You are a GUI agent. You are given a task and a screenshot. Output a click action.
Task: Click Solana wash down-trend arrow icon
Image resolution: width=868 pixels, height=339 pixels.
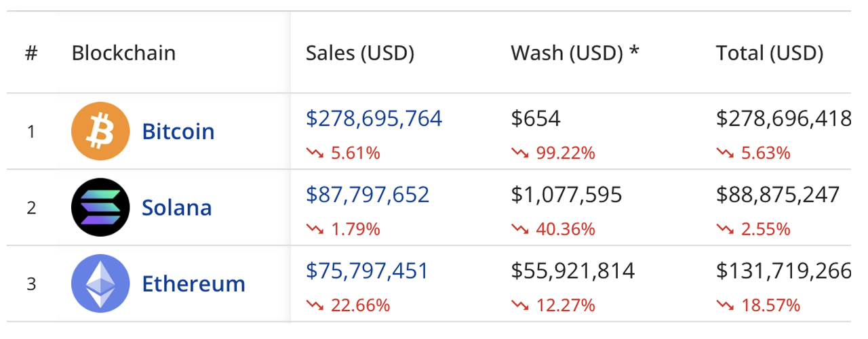tap(519, 229)
